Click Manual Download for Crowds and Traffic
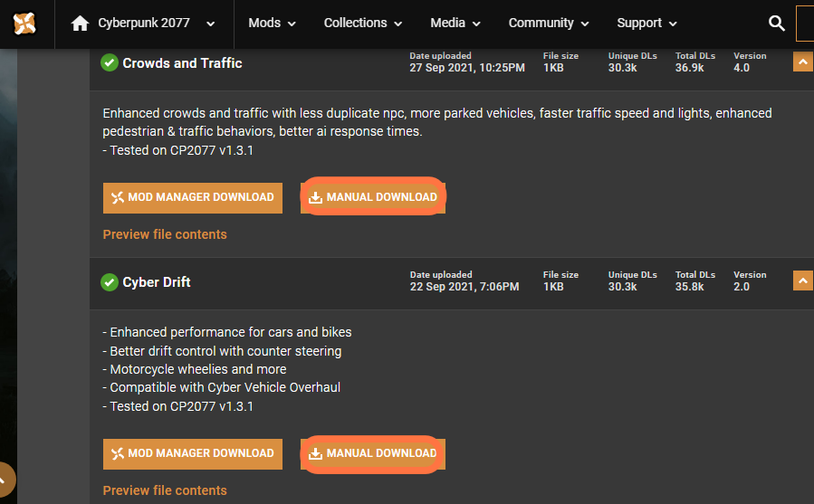Viewport: 814px width, 504px height. click(x=373, y=198)
